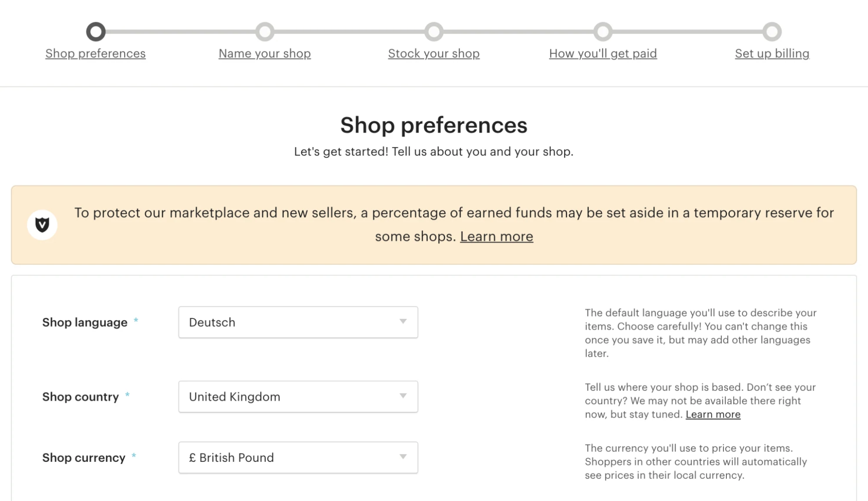The image size is (868, 501).
Task: Jump to How you'll get paid label
Action: (603, 53)
